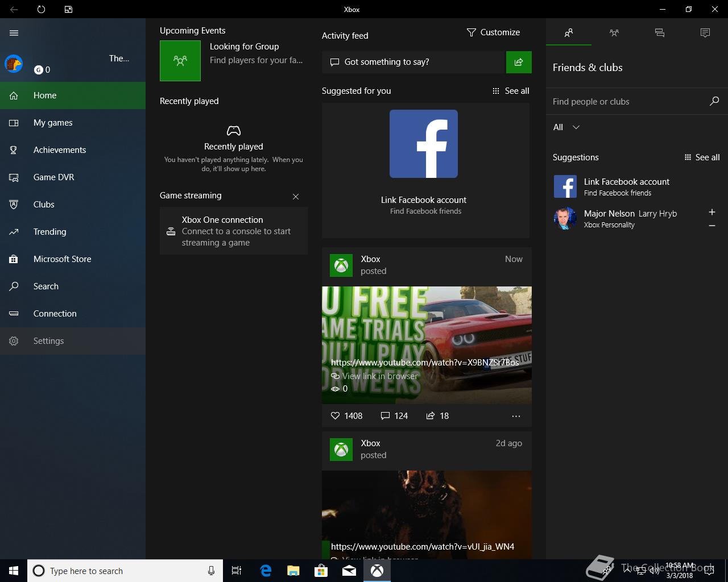This screenshot has width=728, height=582.
Task: Open the Trending section
Action: tap(73, 232)
